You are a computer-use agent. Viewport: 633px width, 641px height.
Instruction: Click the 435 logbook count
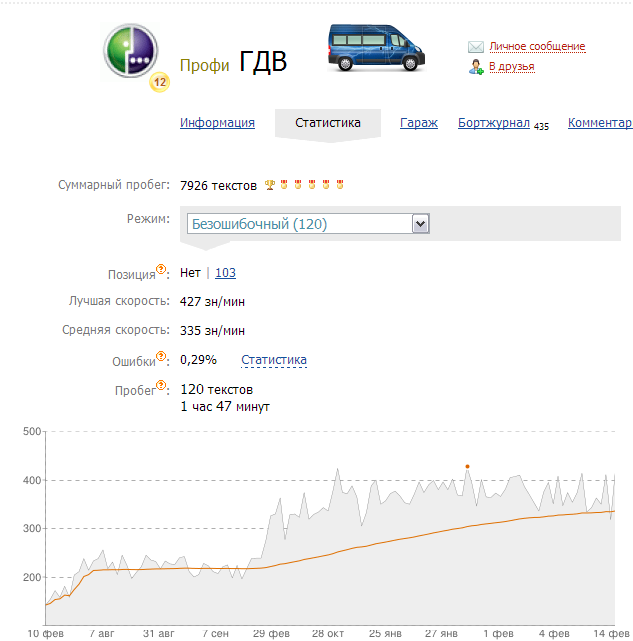click(541, 127)
